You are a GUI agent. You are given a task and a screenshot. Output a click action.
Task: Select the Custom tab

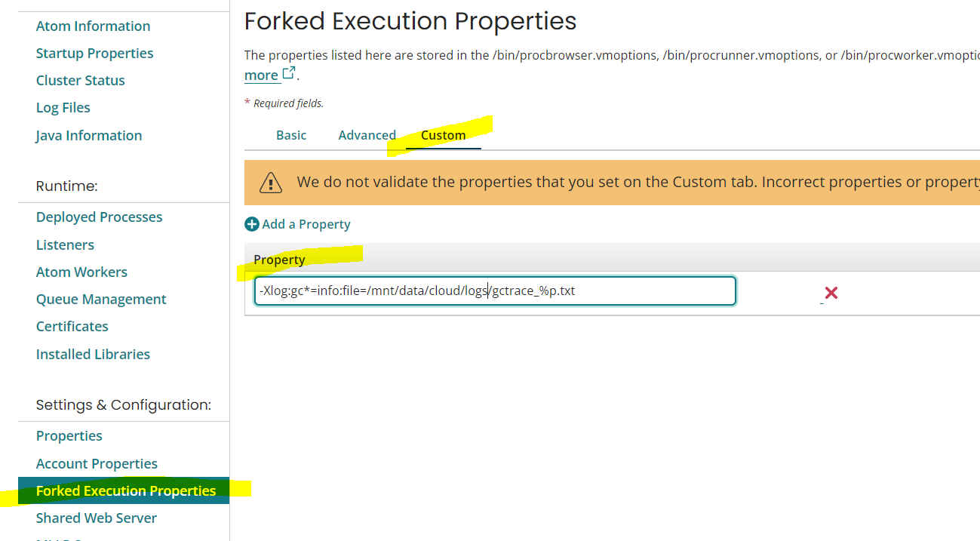click(443, 135)
